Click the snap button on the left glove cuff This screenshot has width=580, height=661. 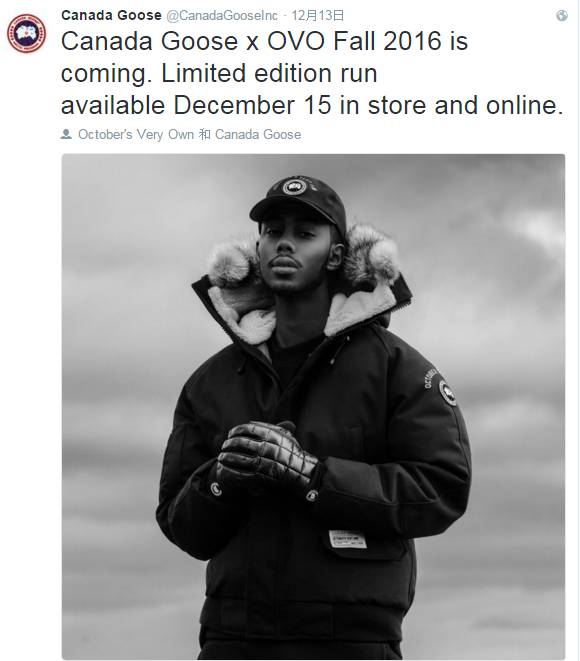(216, 489)
